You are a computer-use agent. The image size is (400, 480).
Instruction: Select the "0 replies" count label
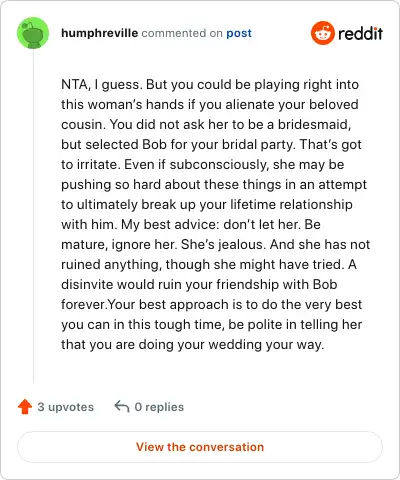pyautogui.click(x=159, y=407)
